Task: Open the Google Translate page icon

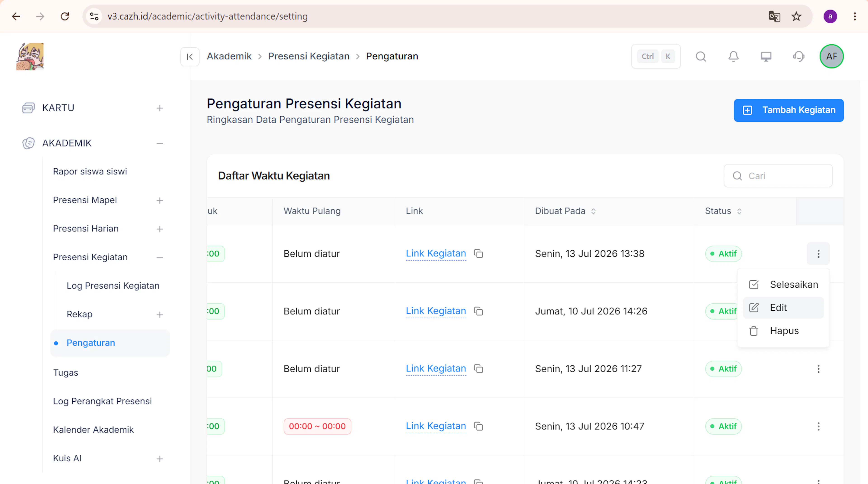Action: 774,16
